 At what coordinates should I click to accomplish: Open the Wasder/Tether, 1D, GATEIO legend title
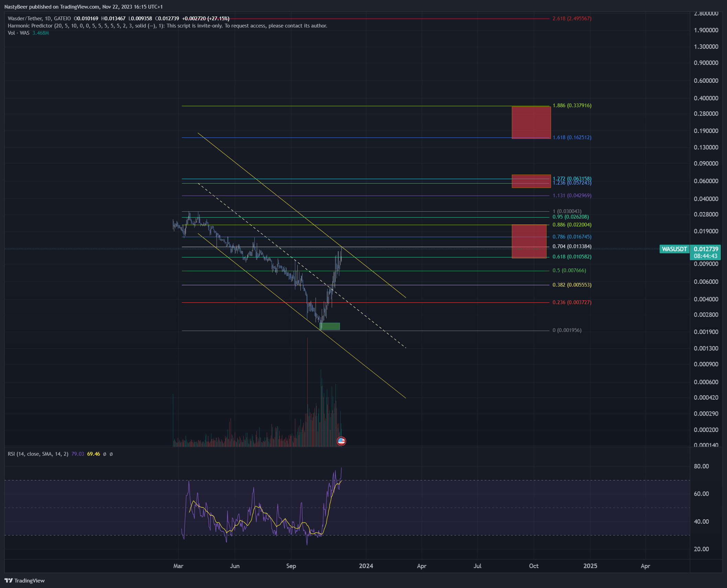click(39, 19)
